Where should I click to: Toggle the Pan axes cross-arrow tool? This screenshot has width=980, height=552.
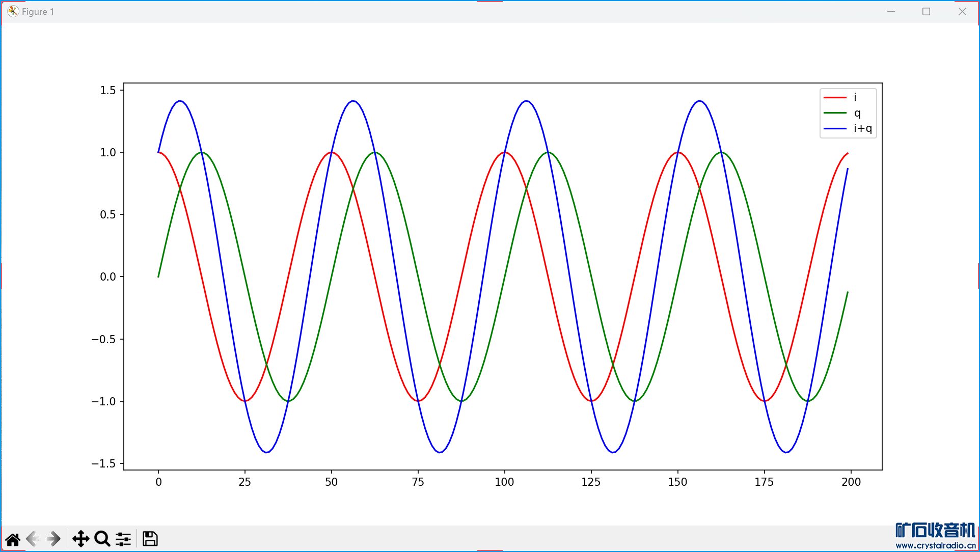(80, 539)
